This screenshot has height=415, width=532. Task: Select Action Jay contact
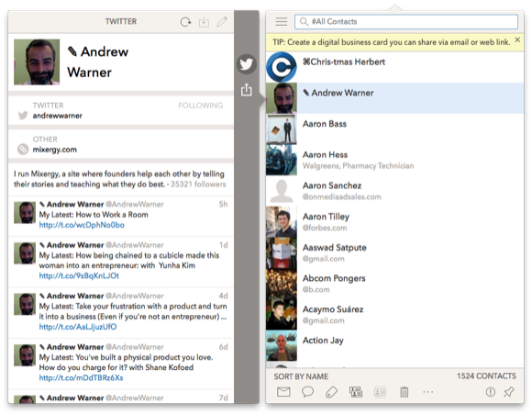pos(394,345)
